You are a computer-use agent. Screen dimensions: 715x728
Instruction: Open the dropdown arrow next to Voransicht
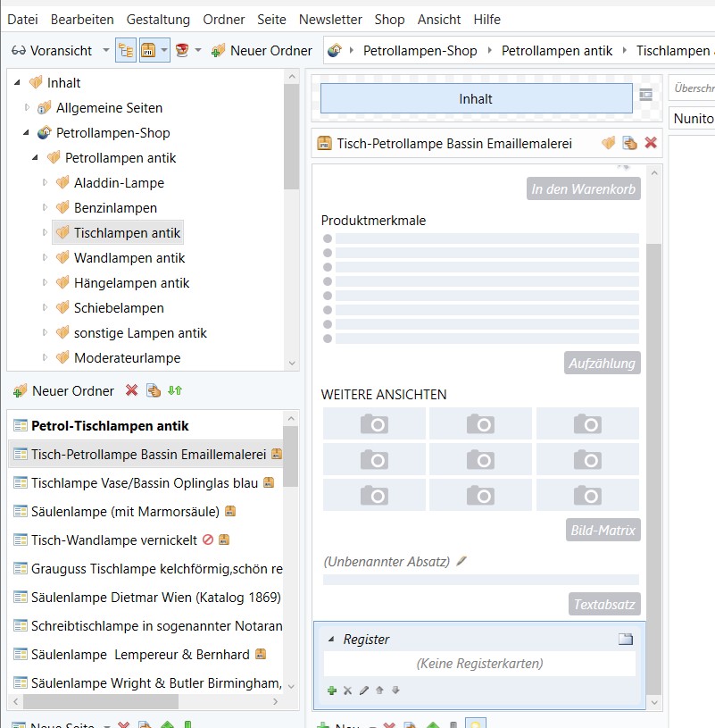pos(105,51)
